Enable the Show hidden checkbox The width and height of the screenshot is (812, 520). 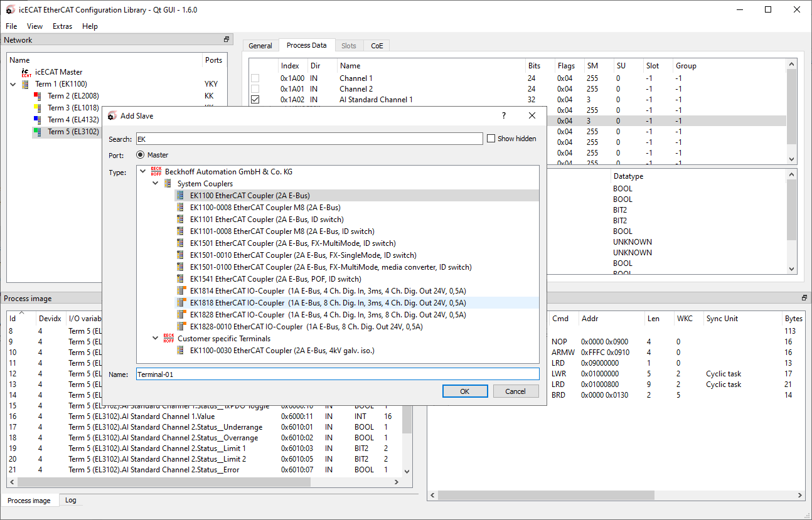coord(491,139)
